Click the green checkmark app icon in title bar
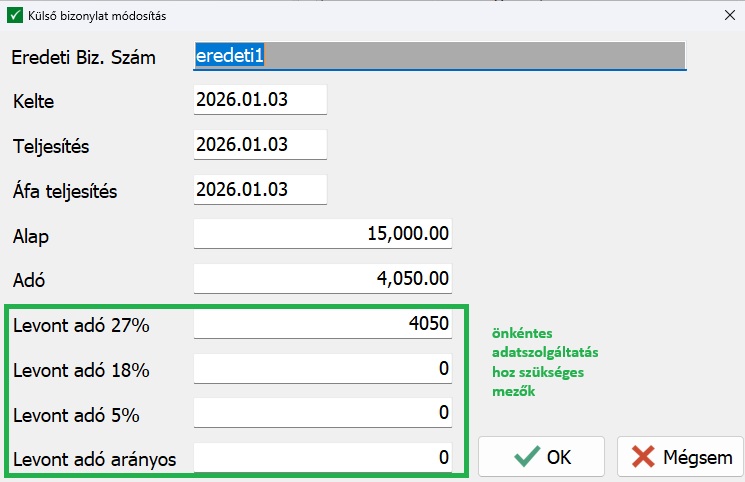Image resolution: width=745 pixels, height=482 pixels. click(x=15, y=15)
